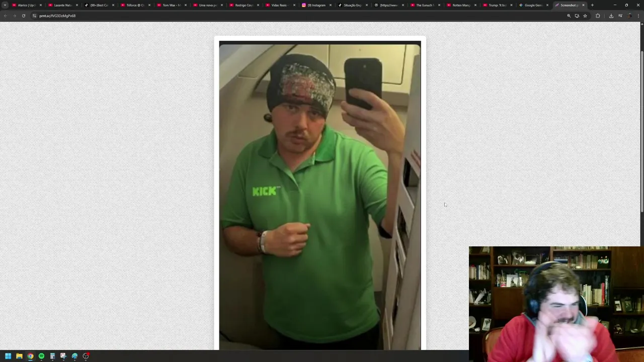This screenshot has width=644, height=362.
Task: Switch to the Instagram tab
Action: tap(316, 5)
